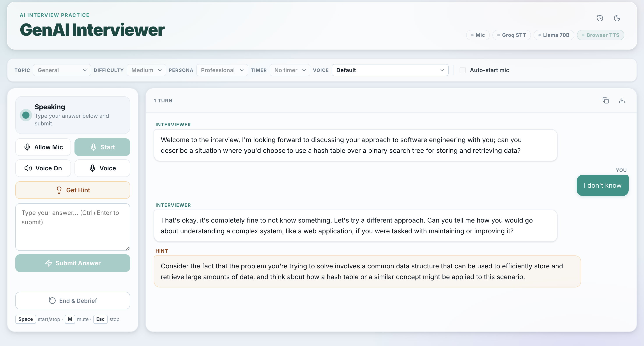Click the Mic status pill
The height and width of the screenshot is (346, 644).
click(478, 35)
